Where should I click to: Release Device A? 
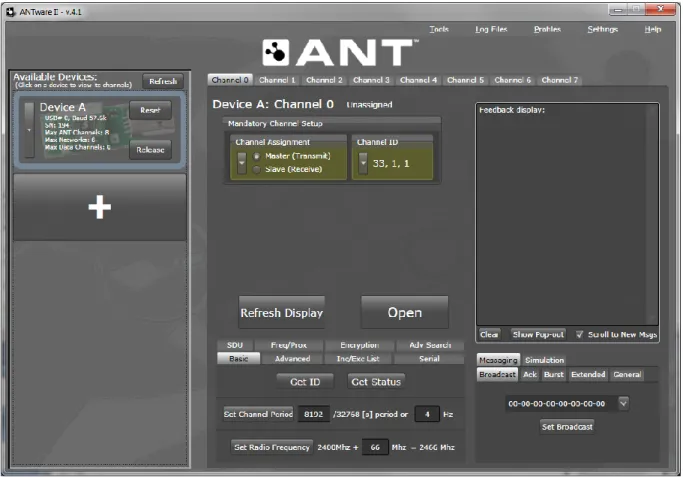tap(150, 150)
